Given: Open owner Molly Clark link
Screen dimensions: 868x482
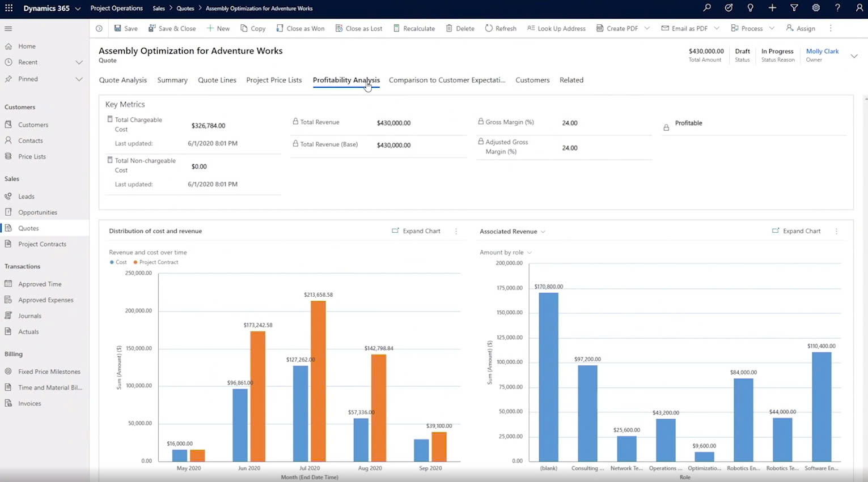Looking at the screenshot, I should point(822,51).
